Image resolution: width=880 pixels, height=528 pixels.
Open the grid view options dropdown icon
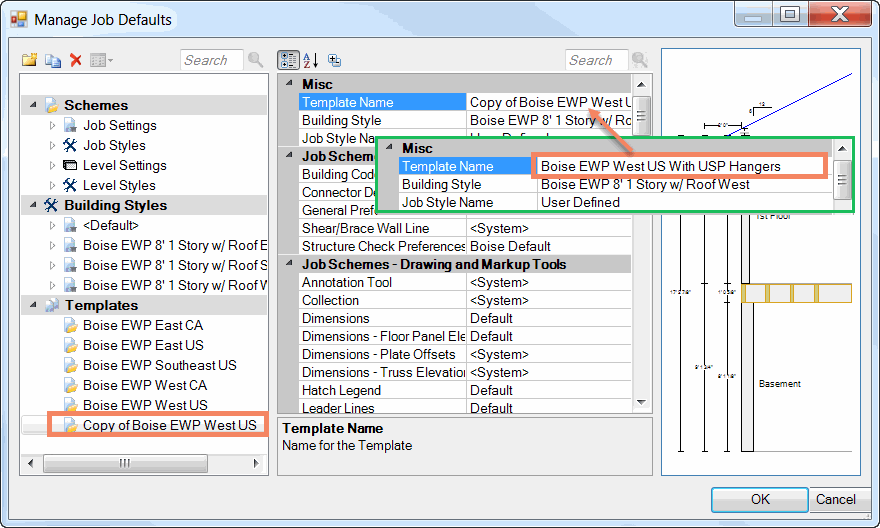101,60
